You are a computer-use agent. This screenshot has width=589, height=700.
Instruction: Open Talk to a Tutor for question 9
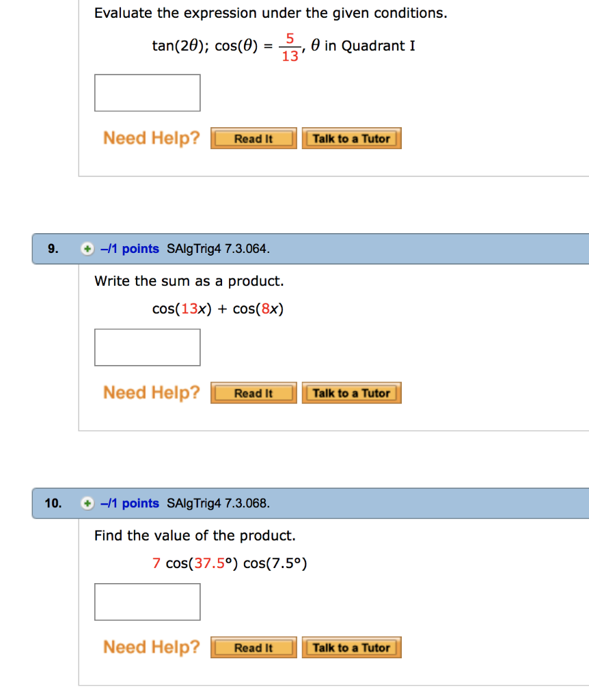[351, 392]
